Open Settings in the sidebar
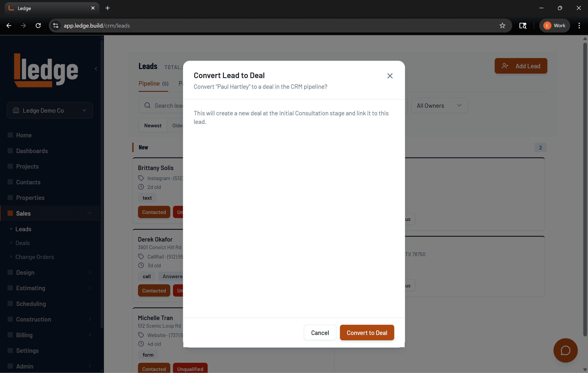588x373 pixels. pos(27,351)
